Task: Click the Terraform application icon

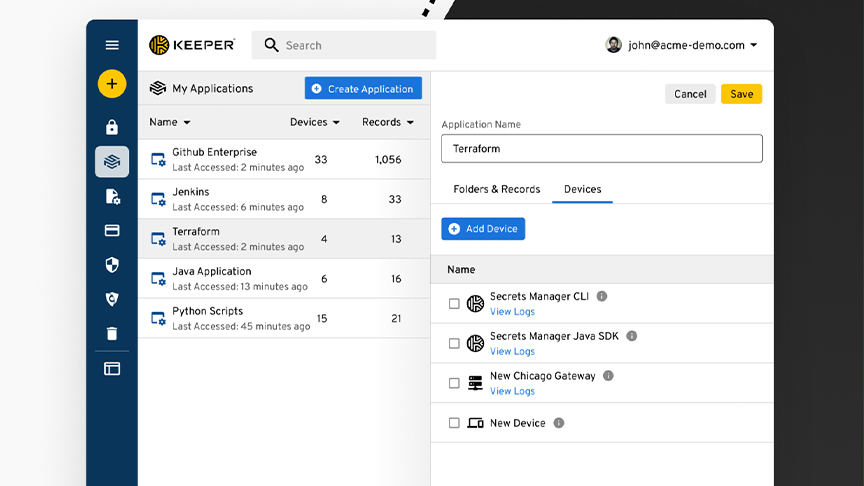Action: 158,239
